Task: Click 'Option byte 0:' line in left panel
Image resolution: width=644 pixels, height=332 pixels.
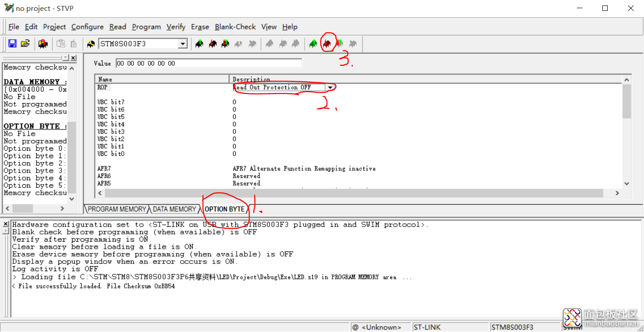Action: 35,149
